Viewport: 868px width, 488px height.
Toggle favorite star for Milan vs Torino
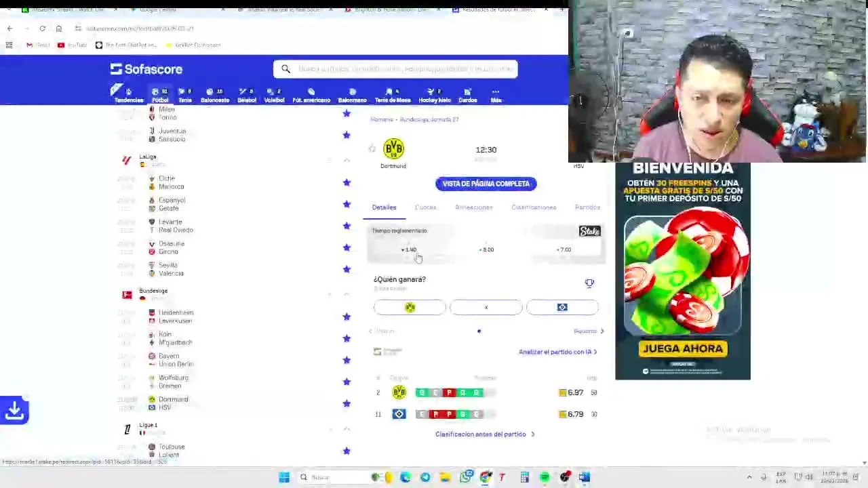point(347,113)
